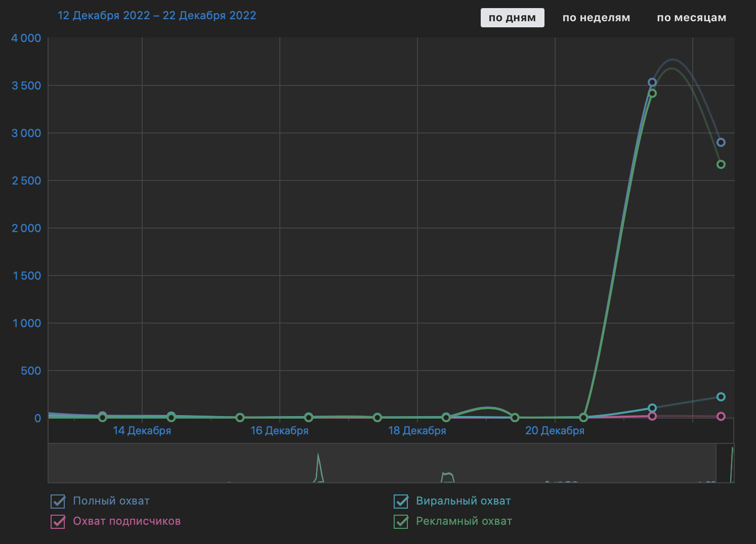This screenshot has height=544, width=756.
Task: Select the Полный охват point near 3 500
Action: pyautogui.click(x=652, y=82)
